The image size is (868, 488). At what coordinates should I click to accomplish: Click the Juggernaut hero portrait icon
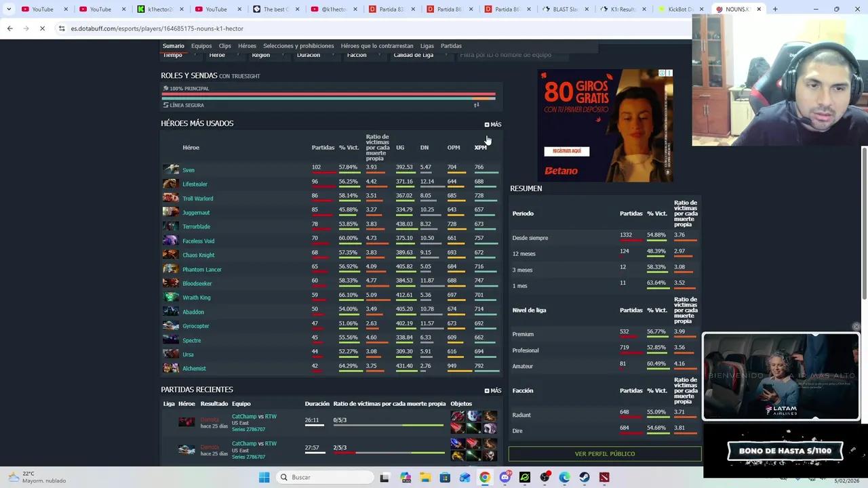pos(171,212)
